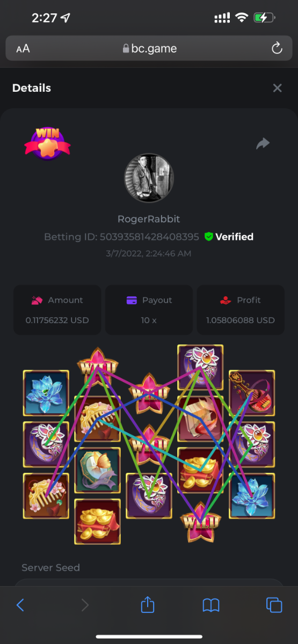The image size is (298, 644).
Task: Open RogerRabbit's profile avatar
Action: pos(149,178)
